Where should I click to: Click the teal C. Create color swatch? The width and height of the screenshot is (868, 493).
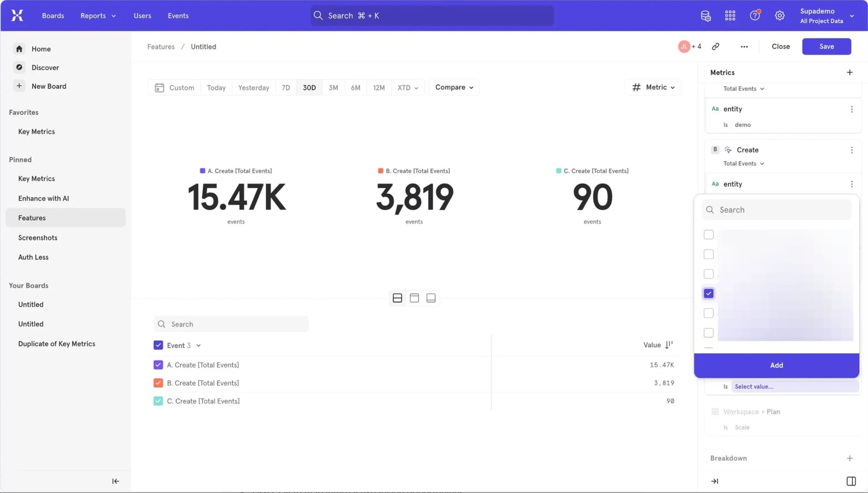[158, 401]
